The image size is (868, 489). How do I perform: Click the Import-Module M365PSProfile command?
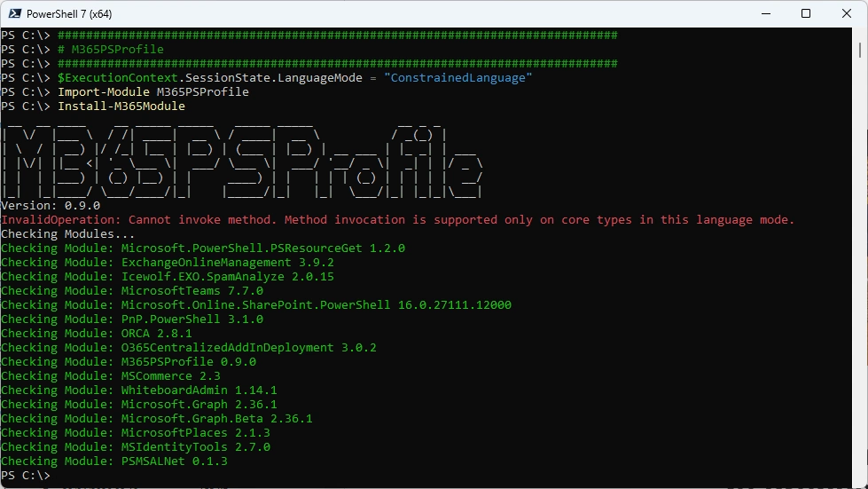(152, 92)
